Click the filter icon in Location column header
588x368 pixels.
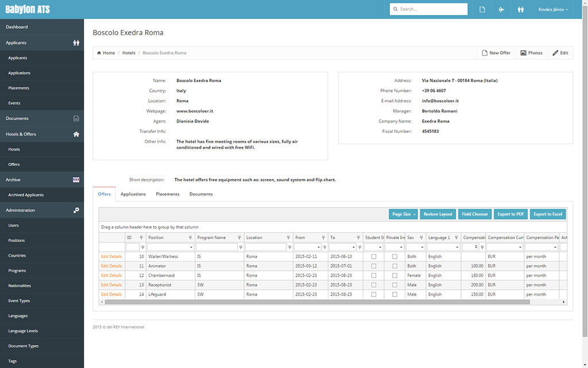click(x=288, y=237)
